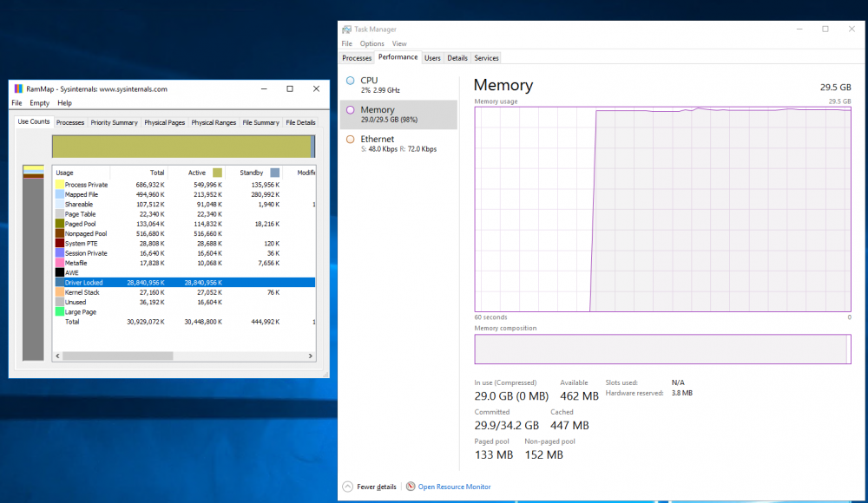Select the CPU performance item

(398, 85)
